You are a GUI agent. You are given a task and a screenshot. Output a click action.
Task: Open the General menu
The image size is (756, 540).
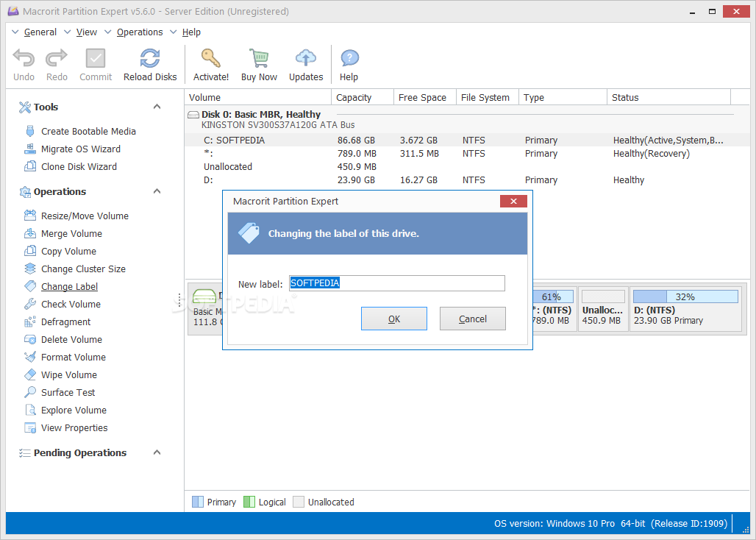pos(40,32)
